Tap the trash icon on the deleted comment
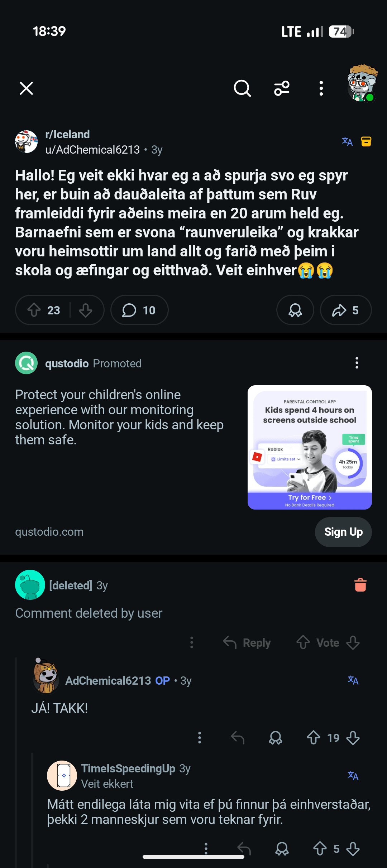Viewport: 387px width, 868px height. click(x=360, y=585)
